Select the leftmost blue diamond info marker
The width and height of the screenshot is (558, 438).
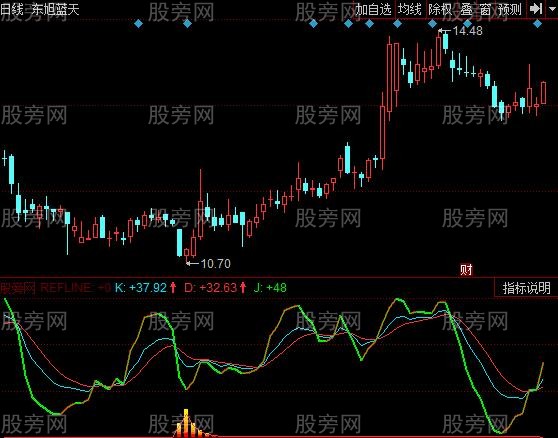(138, 24)
